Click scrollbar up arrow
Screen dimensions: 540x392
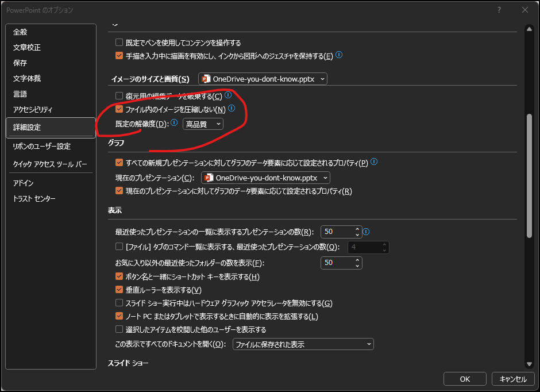point(529,29)
